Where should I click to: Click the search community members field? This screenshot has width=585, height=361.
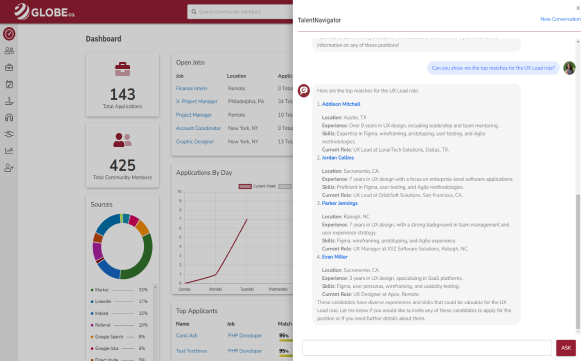click(241, 12)
